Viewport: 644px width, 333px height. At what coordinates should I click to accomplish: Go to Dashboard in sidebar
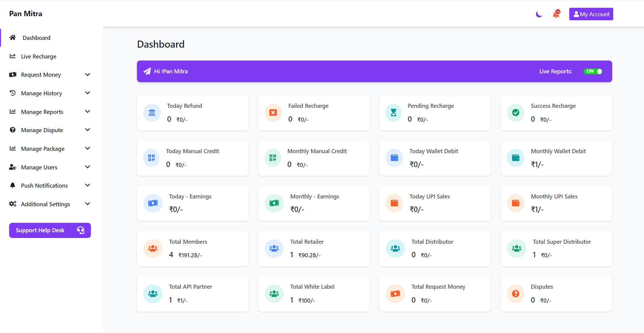click(x=36, y=38)
